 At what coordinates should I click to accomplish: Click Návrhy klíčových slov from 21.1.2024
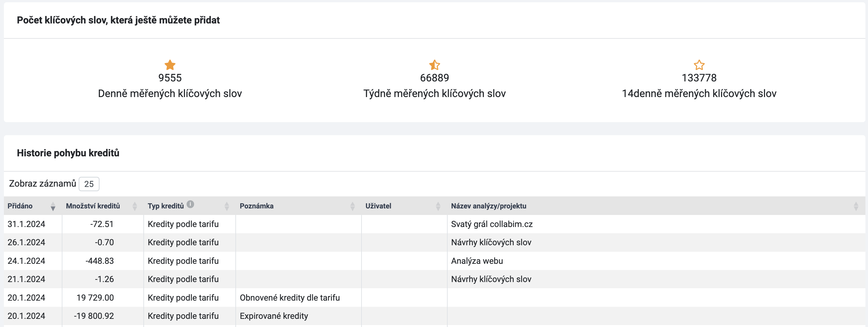[x=491, y=279]
